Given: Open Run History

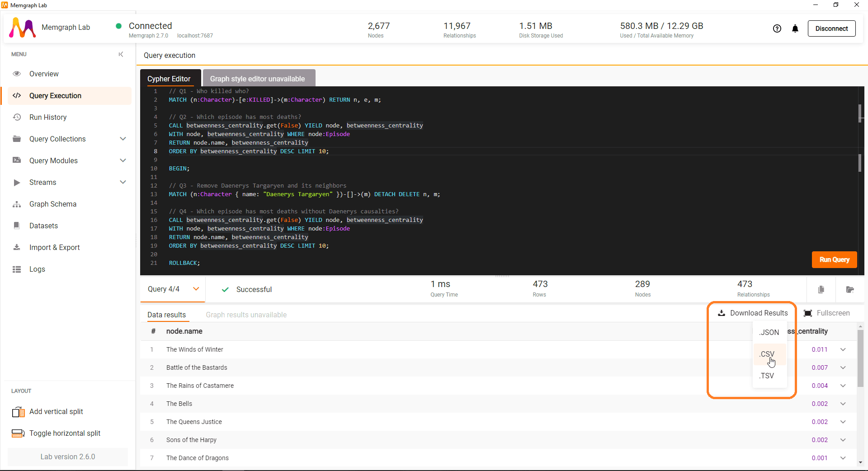Looking at the screenshot, I should point(48,117).
